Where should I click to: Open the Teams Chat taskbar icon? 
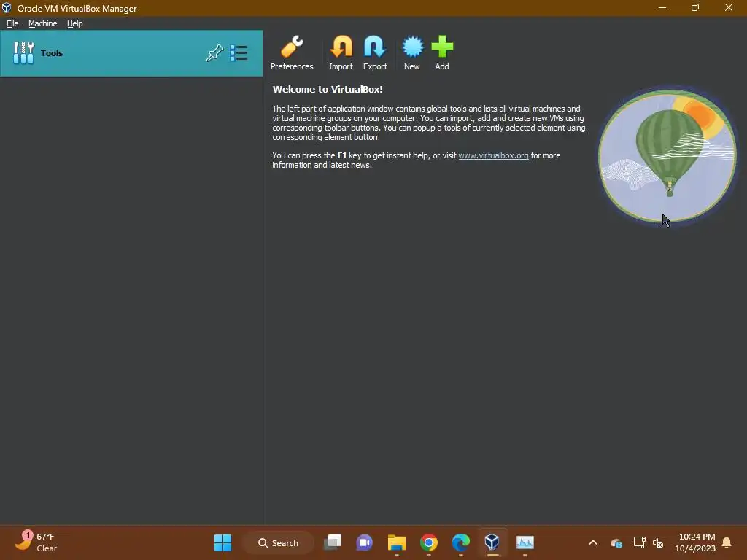[365, 542]
